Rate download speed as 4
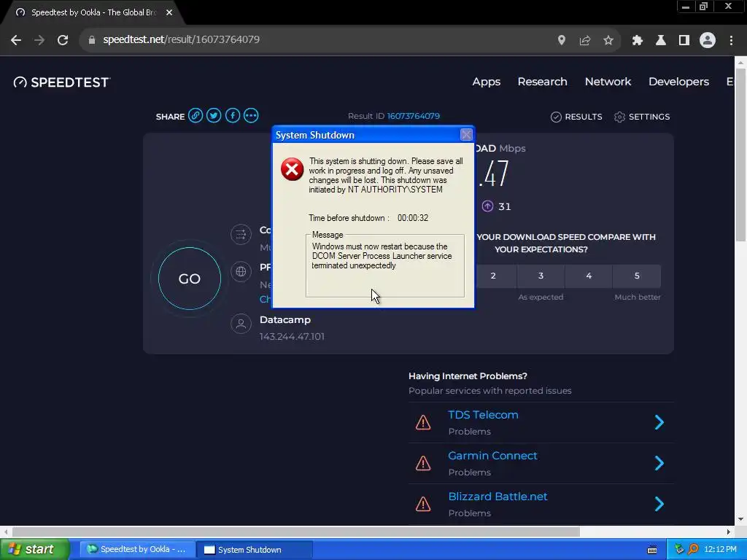747x560 pixels. [x=589, y=276]
